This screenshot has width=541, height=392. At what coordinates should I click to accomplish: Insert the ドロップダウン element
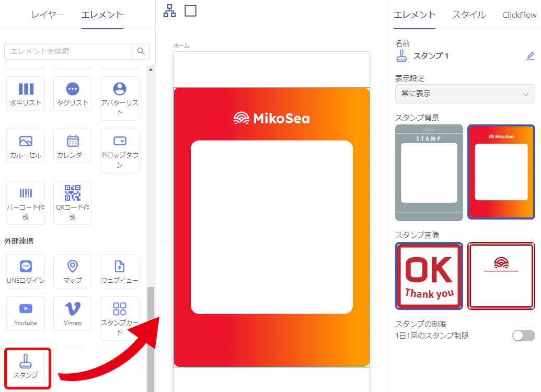tap(120, 151)
